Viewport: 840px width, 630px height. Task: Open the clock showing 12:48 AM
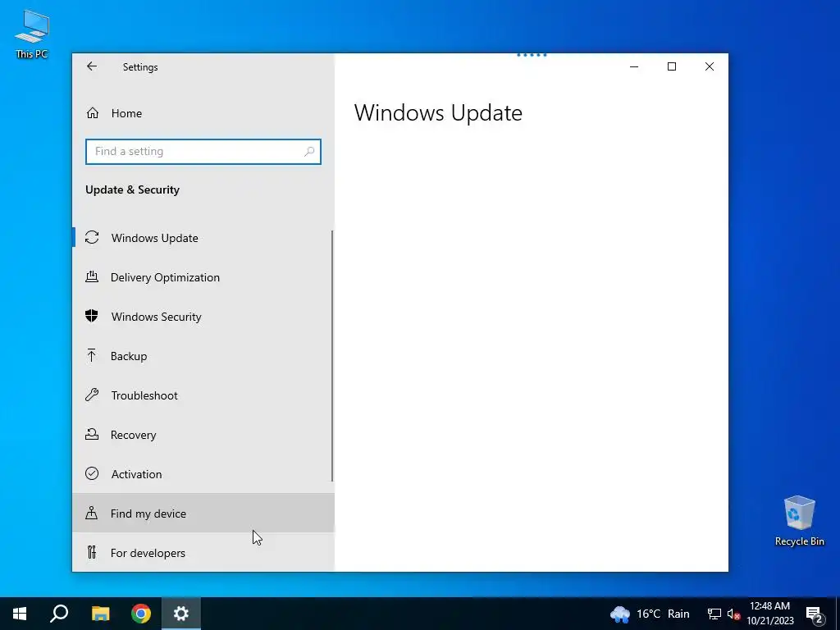(769, 614)
